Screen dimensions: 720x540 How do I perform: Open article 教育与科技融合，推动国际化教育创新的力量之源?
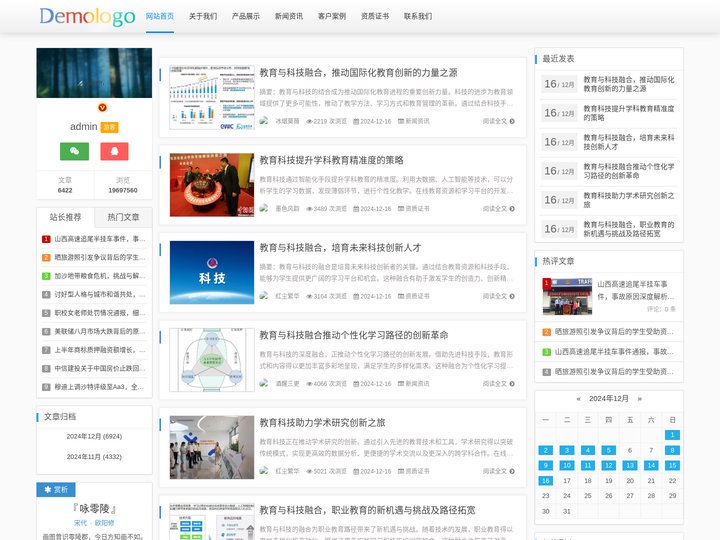click(x=358, y=73)
